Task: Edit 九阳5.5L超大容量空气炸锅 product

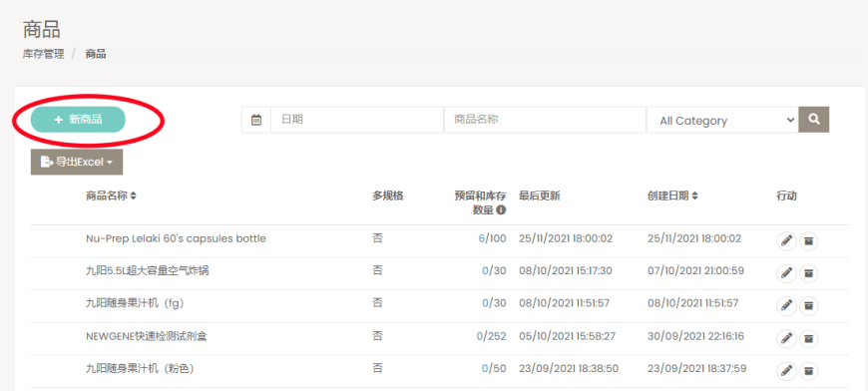Action: [786, 273]
